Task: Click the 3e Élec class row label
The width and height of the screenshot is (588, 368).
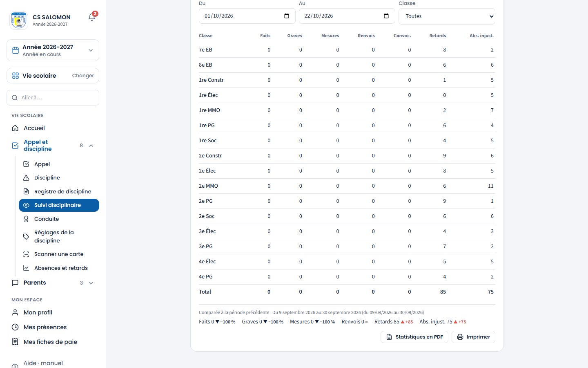Action: click(207, 231)
